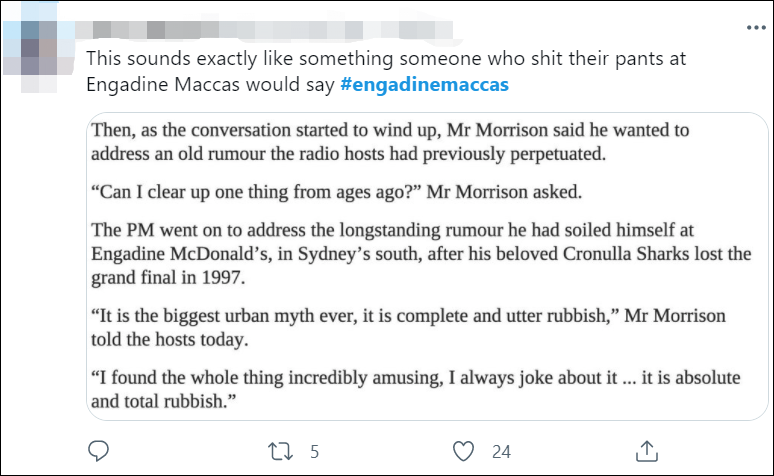Like the tweet with the heart icon
This screenshot has width=774, height=476.
point(464,449)
